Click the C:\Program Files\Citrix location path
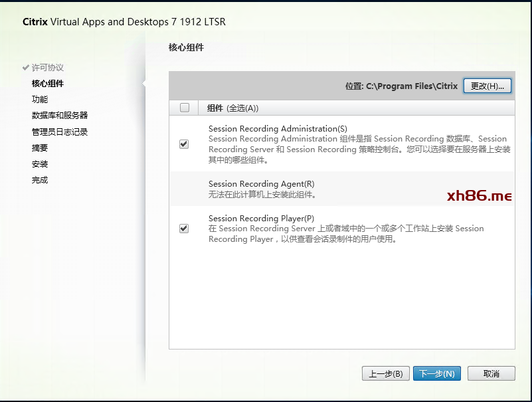The image size is (532, 402). (x=412, y=86)
